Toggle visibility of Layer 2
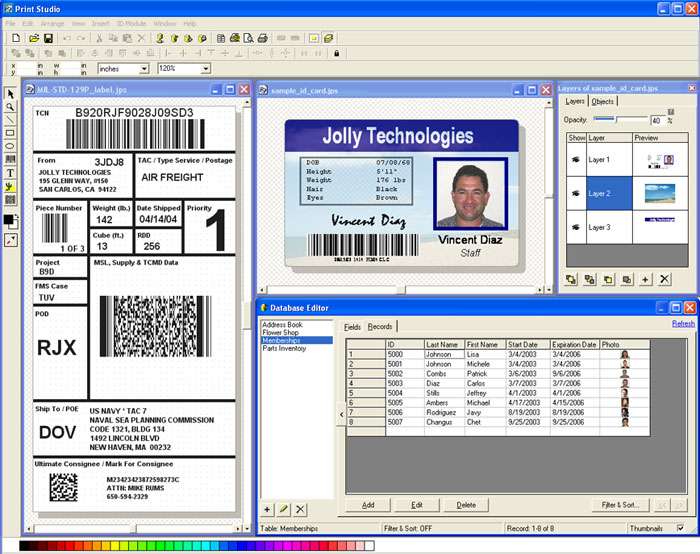The height and width of the screenshot is (554, 700). tap(576, 193)
